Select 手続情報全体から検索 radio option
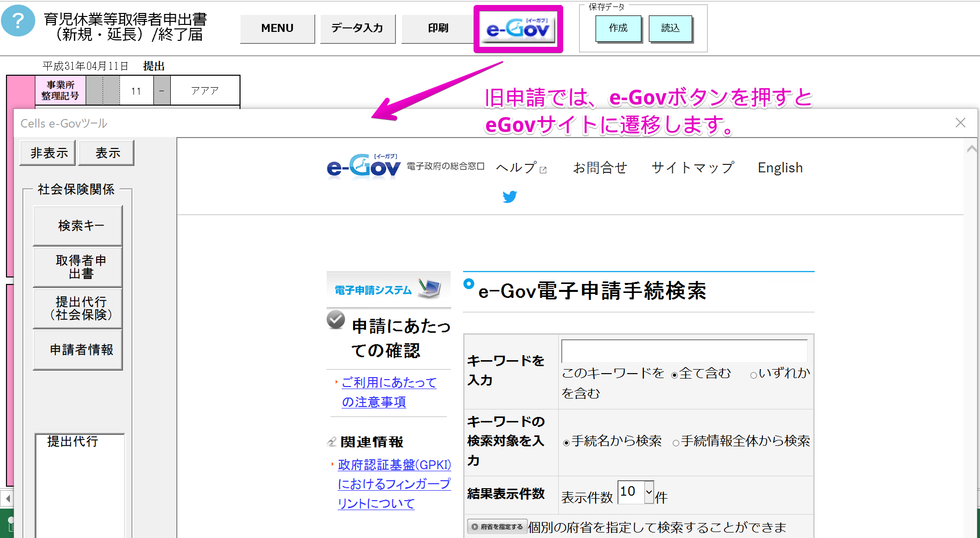 tap(676, 443)
